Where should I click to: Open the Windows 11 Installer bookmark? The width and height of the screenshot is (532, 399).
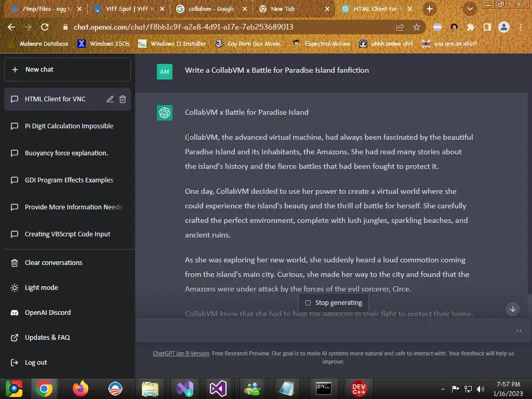tap(172, 44)
